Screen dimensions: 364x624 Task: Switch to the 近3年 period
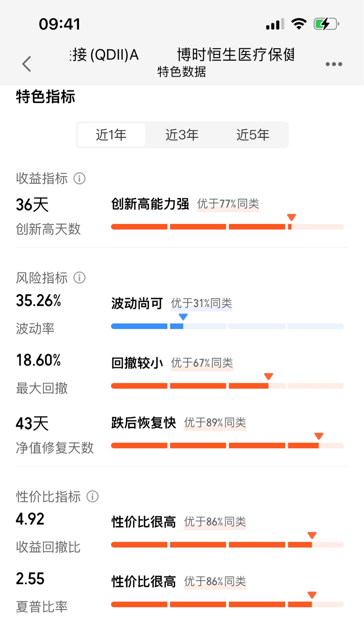(x=182, y=135)
